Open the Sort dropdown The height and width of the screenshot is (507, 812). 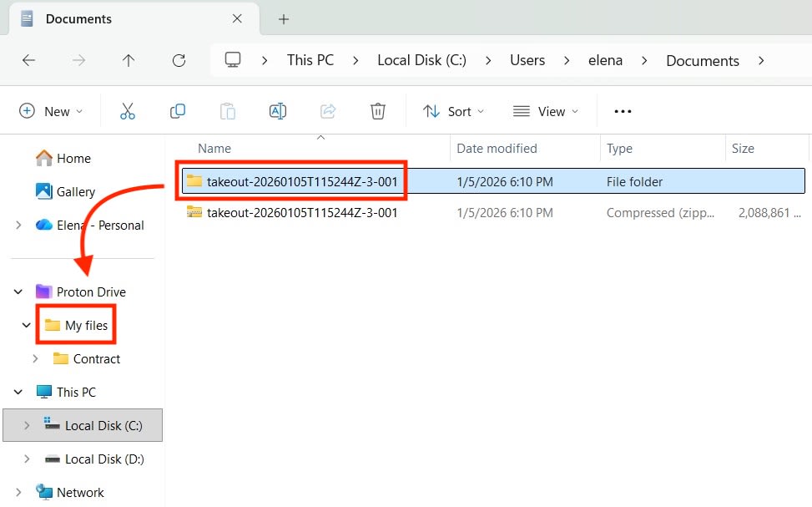(453, 110)
